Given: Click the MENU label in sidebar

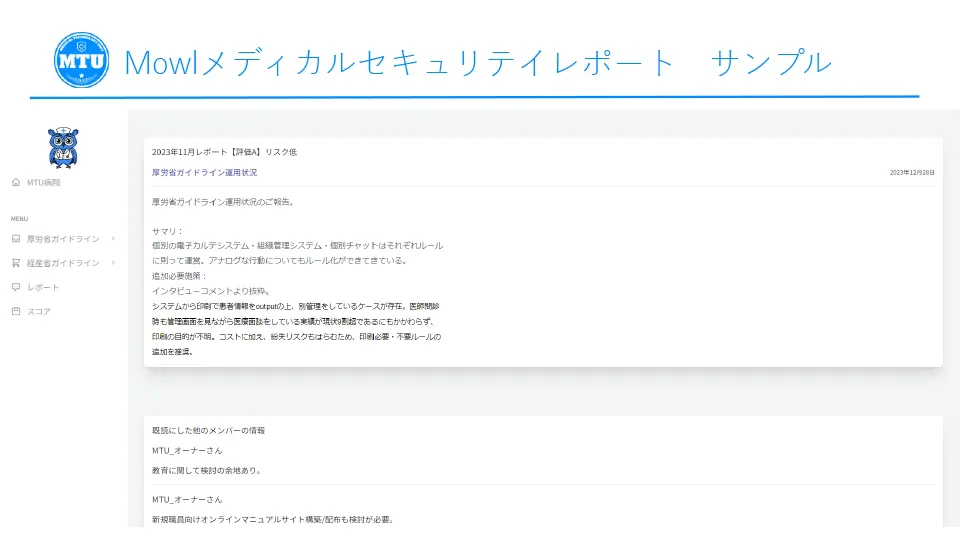Looking at the screenshot, I should [19, 219].
